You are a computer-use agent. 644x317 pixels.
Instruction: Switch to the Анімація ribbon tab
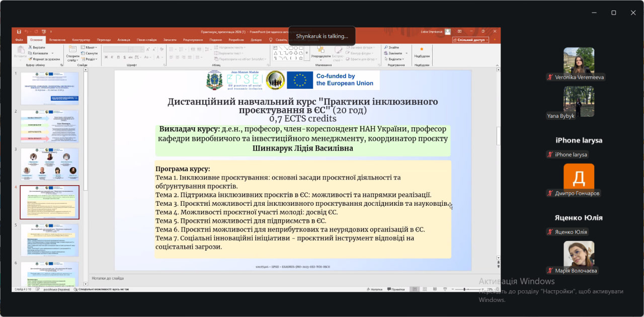pyautogui.click(x=124, y=40)
